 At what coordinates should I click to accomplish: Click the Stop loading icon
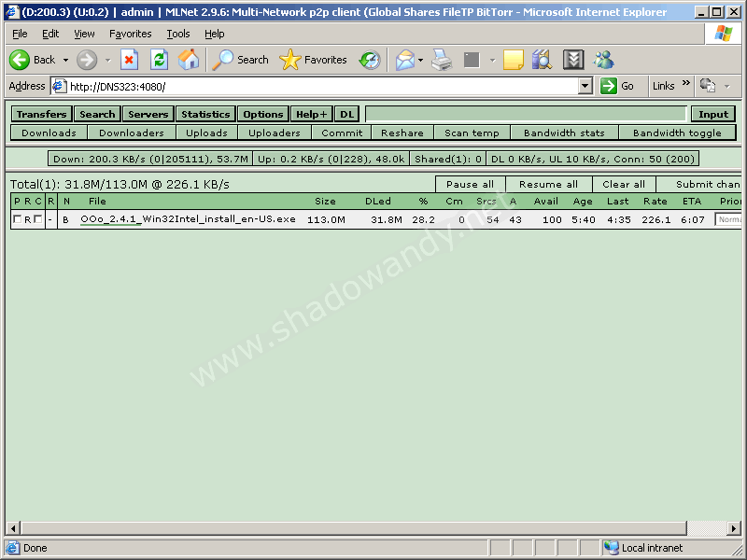point(129,60)
